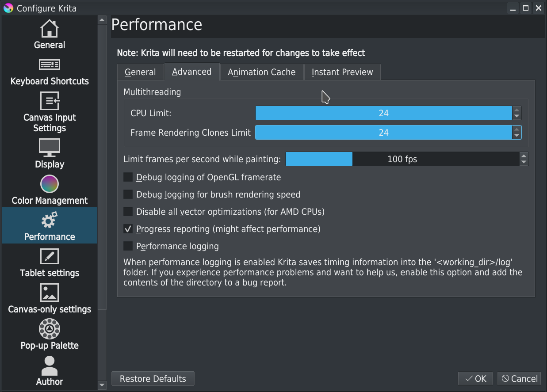Select the Display monitor icon
The image size is (547, 392).
point(49,148)
